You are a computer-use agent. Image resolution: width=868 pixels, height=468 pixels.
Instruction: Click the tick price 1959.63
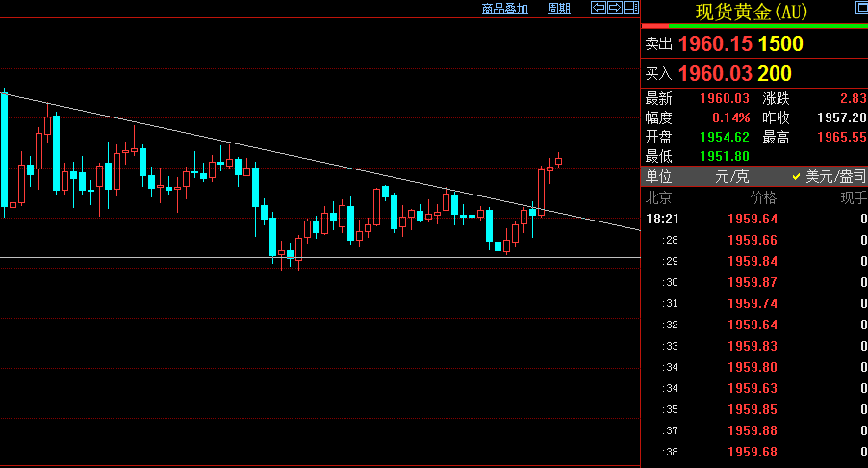coord(753,388)
